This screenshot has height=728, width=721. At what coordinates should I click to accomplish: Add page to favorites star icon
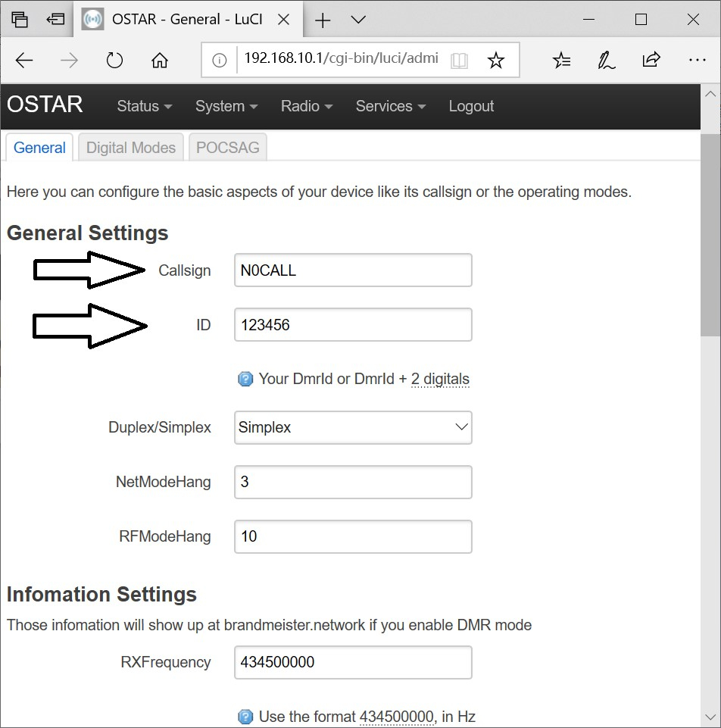pyautogui.click(x=495, y=61)
